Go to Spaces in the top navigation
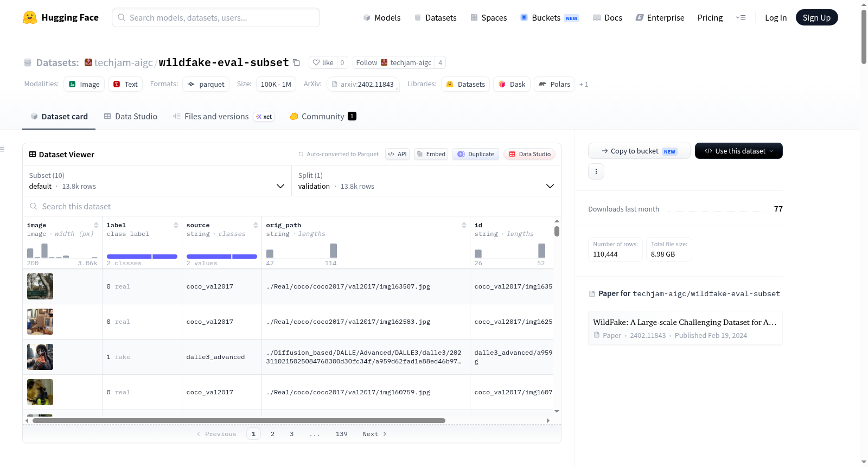The height and width of the screenshot is (467, 868). click(x=488, y=18)
